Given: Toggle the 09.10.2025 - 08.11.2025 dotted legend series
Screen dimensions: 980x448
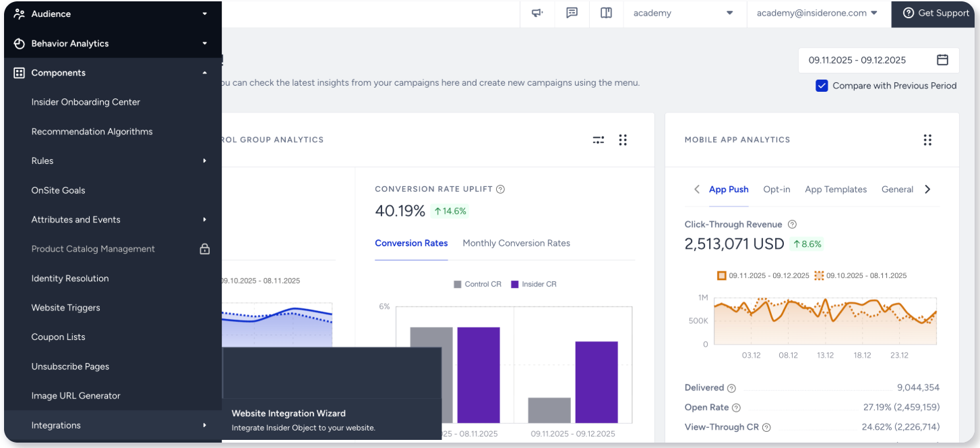Looking at the screenshot, I should (861, 275).
